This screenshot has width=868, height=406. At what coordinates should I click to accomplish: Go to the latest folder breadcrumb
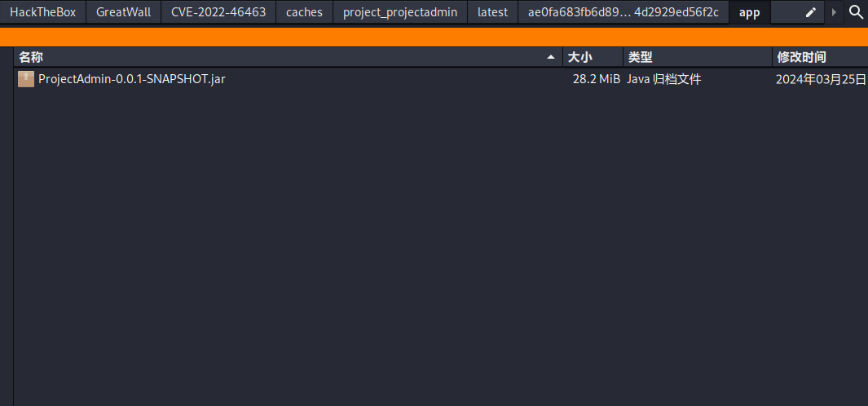[492, 12]
